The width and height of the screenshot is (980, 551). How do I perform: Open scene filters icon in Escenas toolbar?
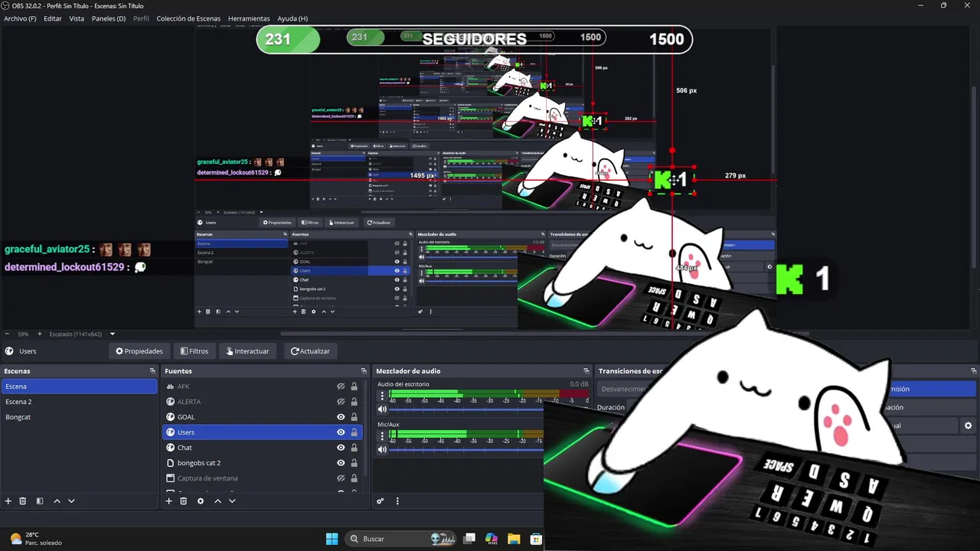click(40, 501)
